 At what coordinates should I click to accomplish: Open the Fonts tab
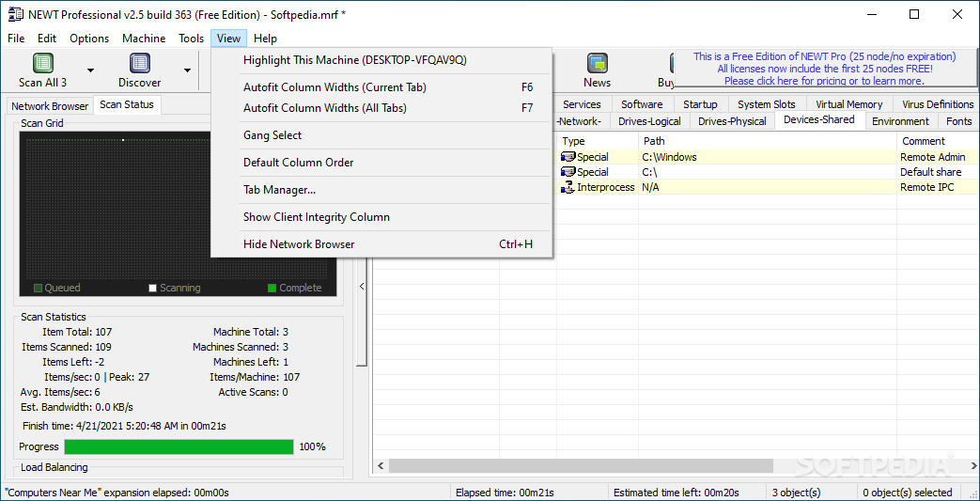point(958,121)
